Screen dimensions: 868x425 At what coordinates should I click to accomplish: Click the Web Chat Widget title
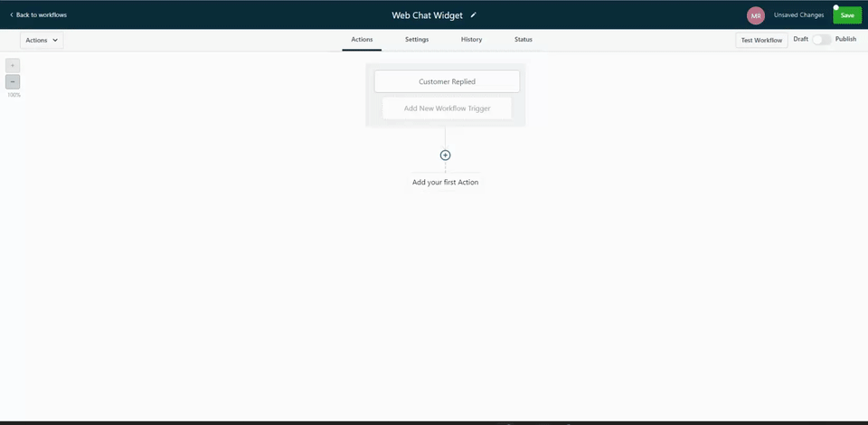427,15
